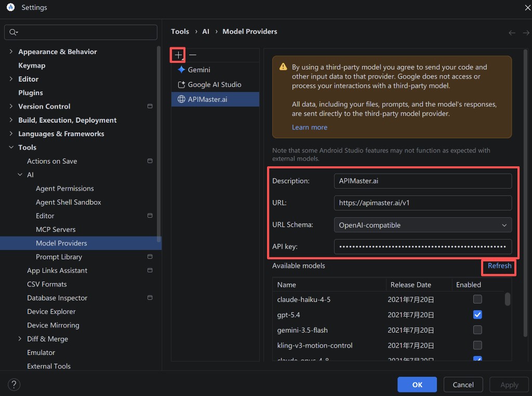Select the Google AI Studio provider

(215, 85)
